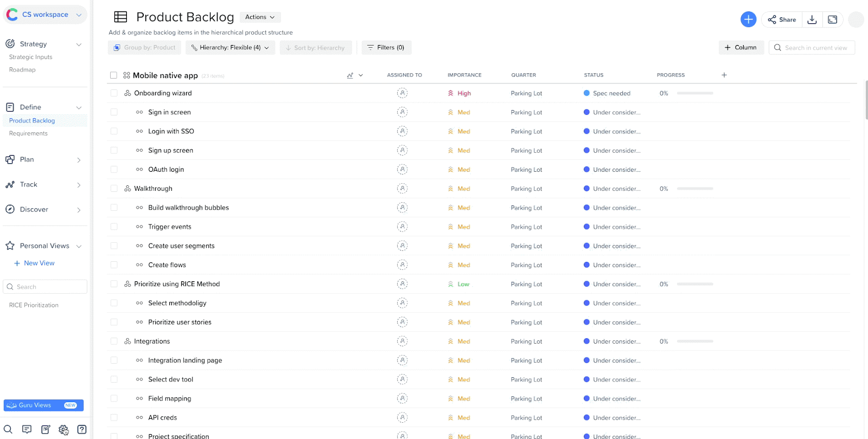Click the Share button
Viewport: 868px width, 439px height.
(x=782, y=20)
